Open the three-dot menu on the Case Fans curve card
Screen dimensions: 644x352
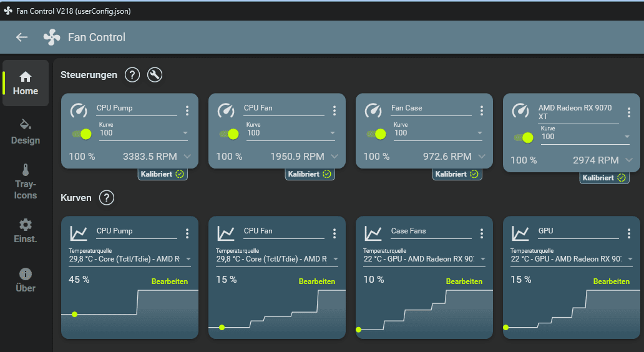[482, 233]
